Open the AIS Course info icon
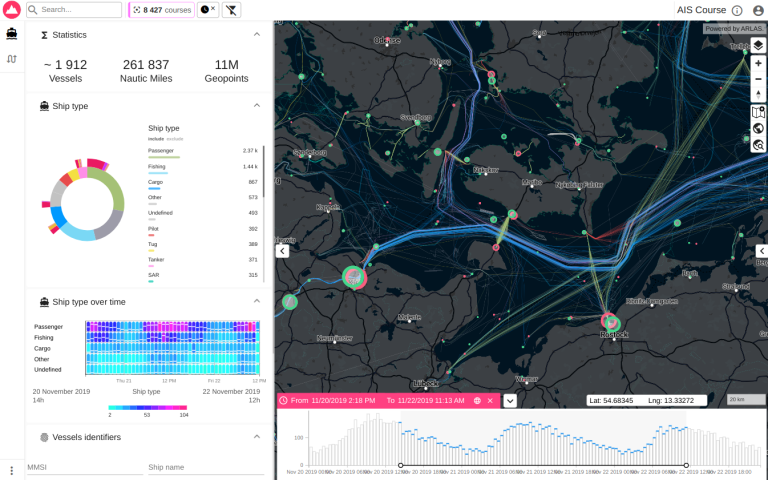Viewport: 768px width, 480px height. 737,10
